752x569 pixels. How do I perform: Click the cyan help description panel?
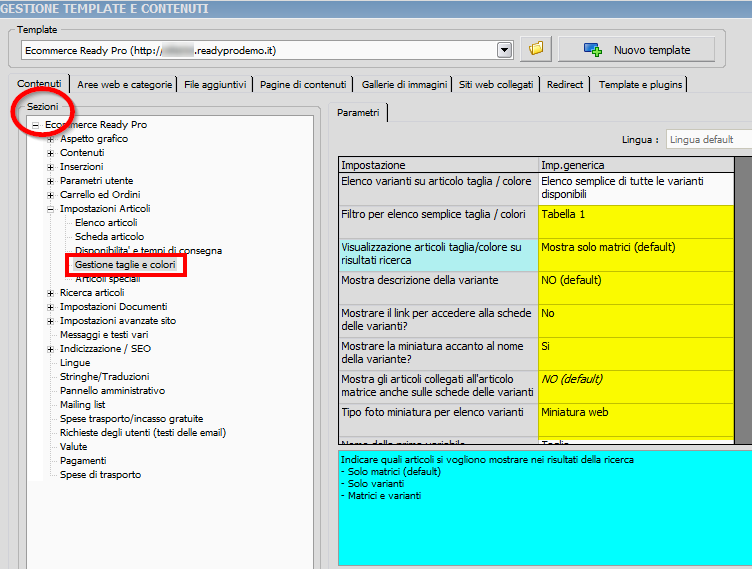[x=545, y=508]
